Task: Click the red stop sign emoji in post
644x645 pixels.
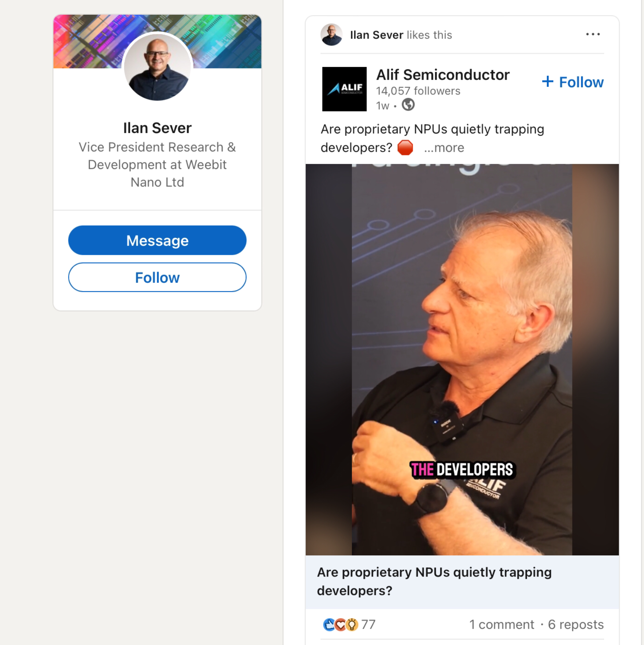Action: [405, 148]
